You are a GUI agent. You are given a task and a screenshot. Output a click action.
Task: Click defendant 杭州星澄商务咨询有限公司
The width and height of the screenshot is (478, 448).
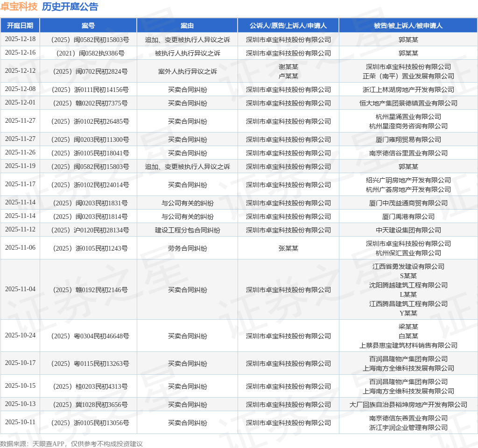pos(408,126)
